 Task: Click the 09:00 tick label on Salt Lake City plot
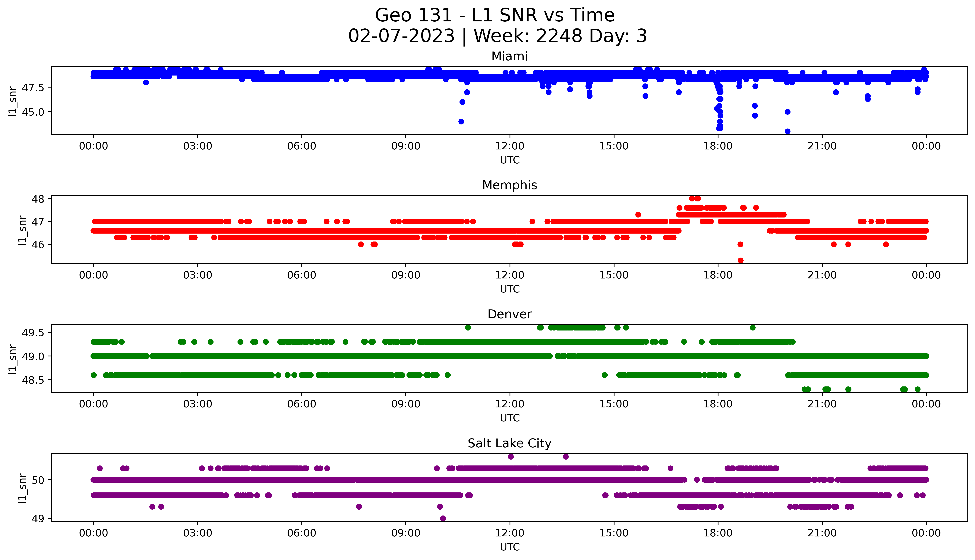tap(406, 533)
